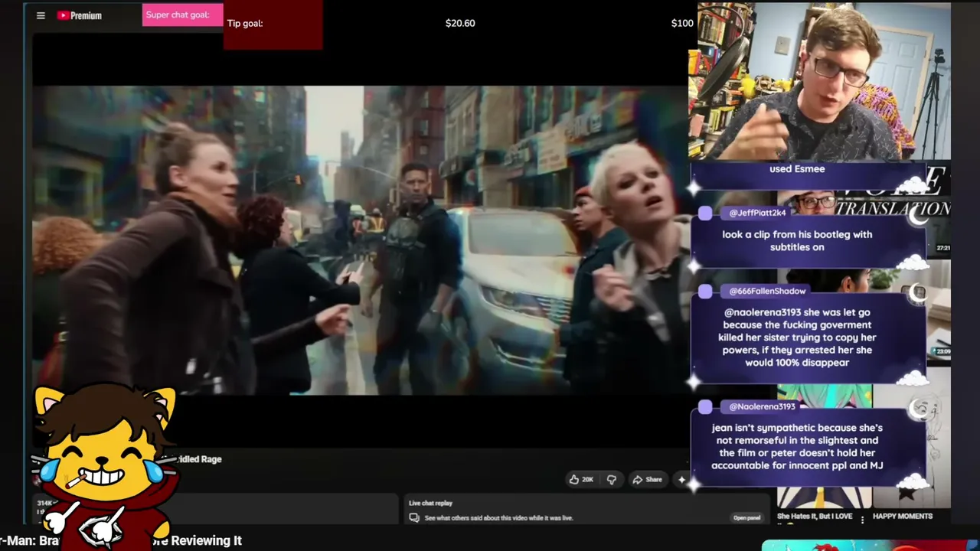Click the live chat replay bubble icon

pyautogui.click(x=414, y=518)
